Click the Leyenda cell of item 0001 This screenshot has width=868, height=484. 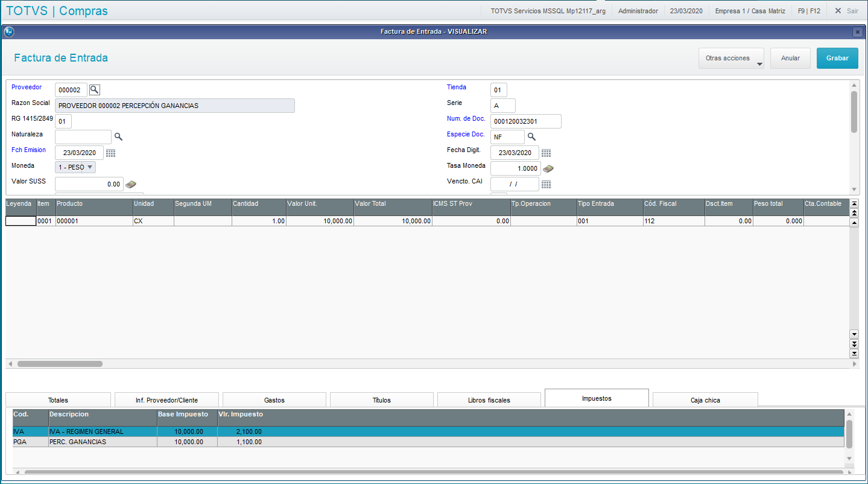21,221
